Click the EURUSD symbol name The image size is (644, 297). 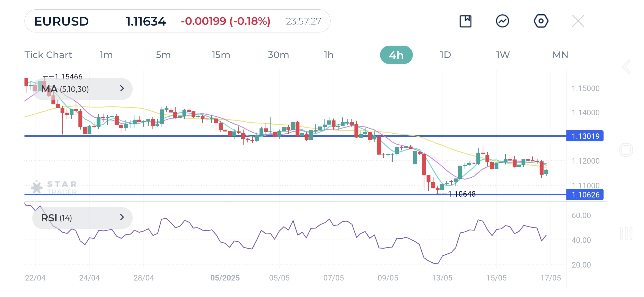coord(61,21)
